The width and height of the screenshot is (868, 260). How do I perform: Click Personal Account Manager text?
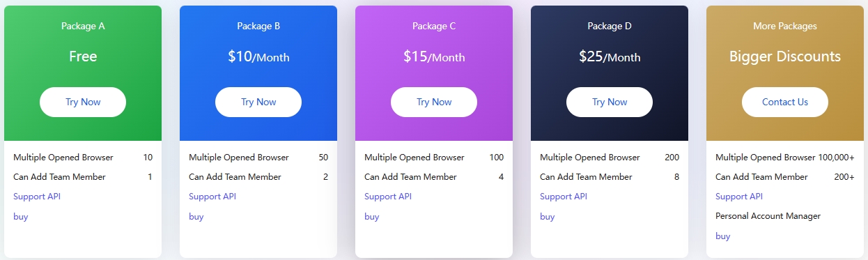tap(768, 216)
